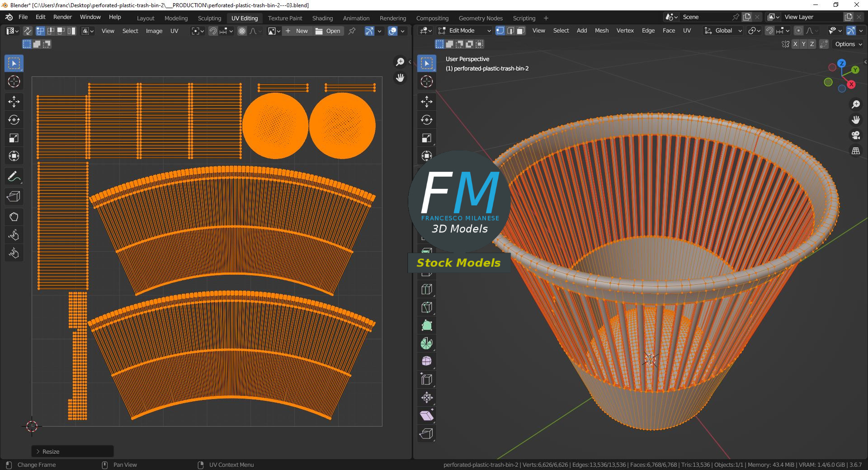This screenshot has width=868, height=470.
Task: Add a new workspace with plus button
Action: pyautogui.click(x=546, y=18)
